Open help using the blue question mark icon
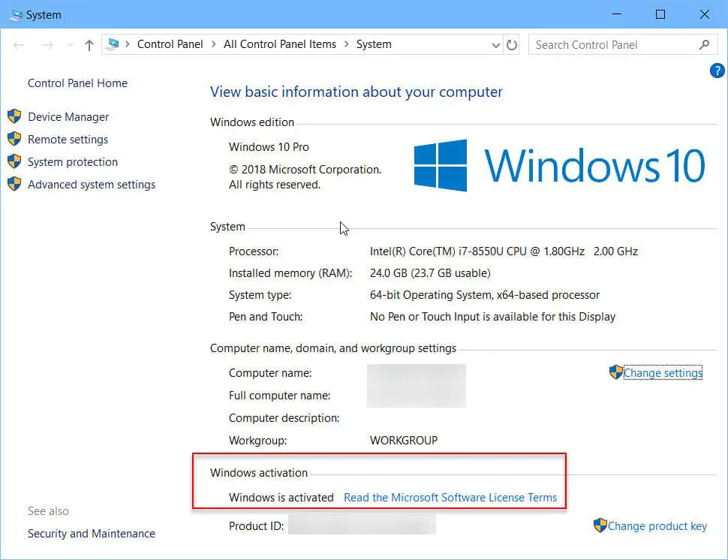The height and width of the screenshot is (560, 728). (717, 71)
